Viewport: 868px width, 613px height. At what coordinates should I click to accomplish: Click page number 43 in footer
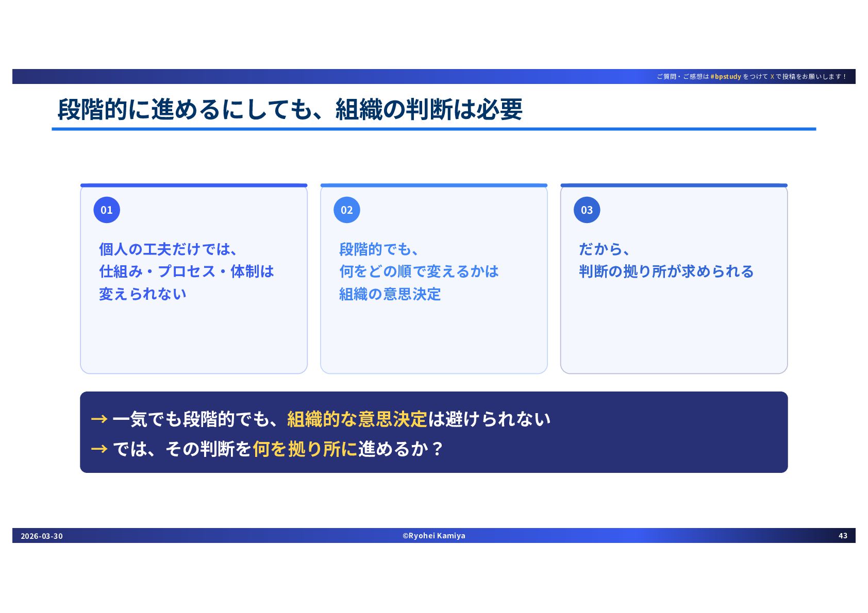(x=843, y=536)
